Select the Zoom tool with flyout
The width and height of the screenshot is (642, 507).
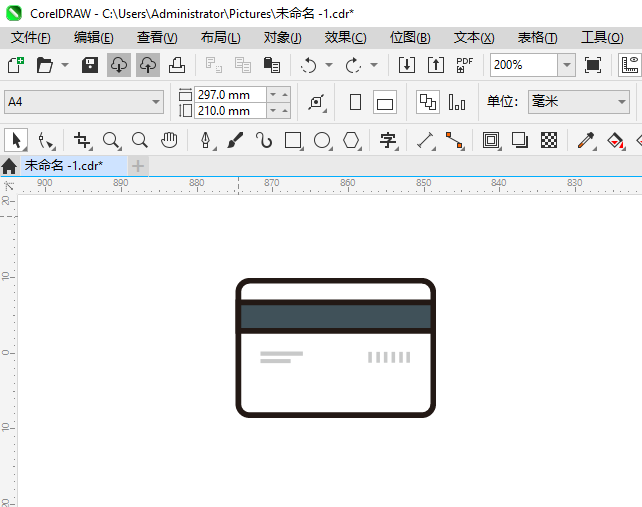[111, 140]
